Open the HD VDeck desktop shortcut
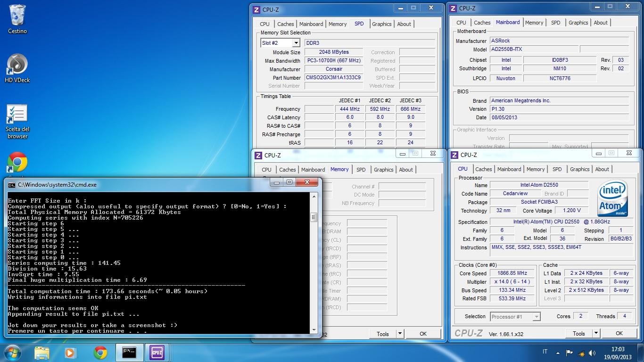Viewport: 644px width, 362px height. coord(17,68)
